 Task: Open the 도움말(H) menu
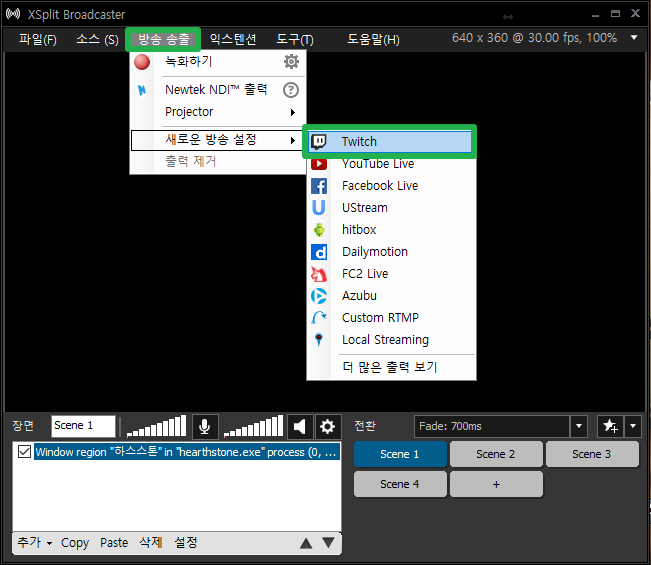point(373,39)
